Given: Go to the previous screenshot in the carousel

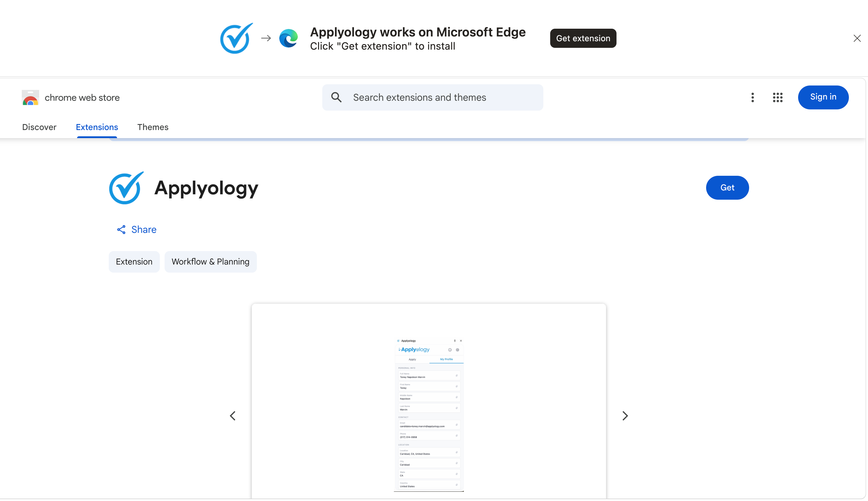Looking at the screenshot, I should pos(233,416).
